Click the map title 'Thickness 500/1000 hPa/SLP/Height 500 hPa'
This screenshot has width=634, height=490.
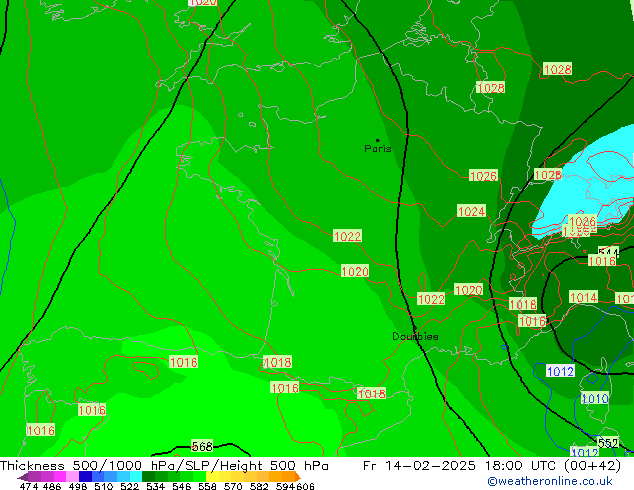tap(164, 466)
